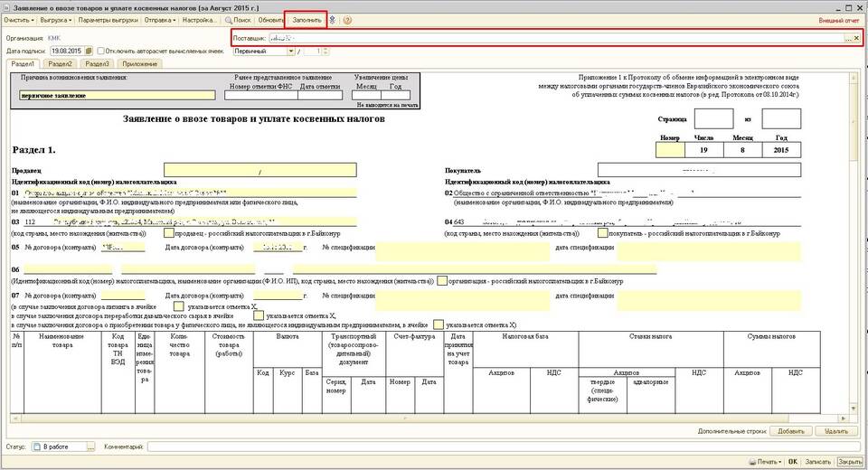Open calendar picker next to Дата подписи
Screen dimensions: 868x470
[x=89, y=51]
